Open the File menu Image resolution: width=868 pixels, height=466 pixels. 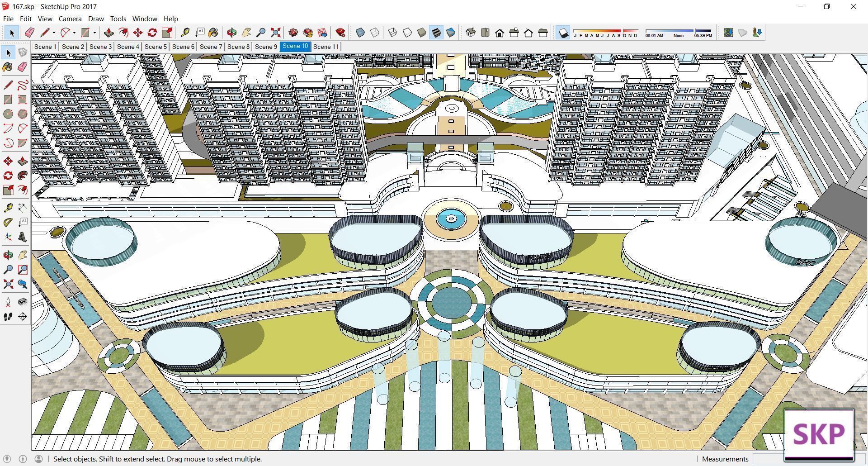click(x=8, y=19)
